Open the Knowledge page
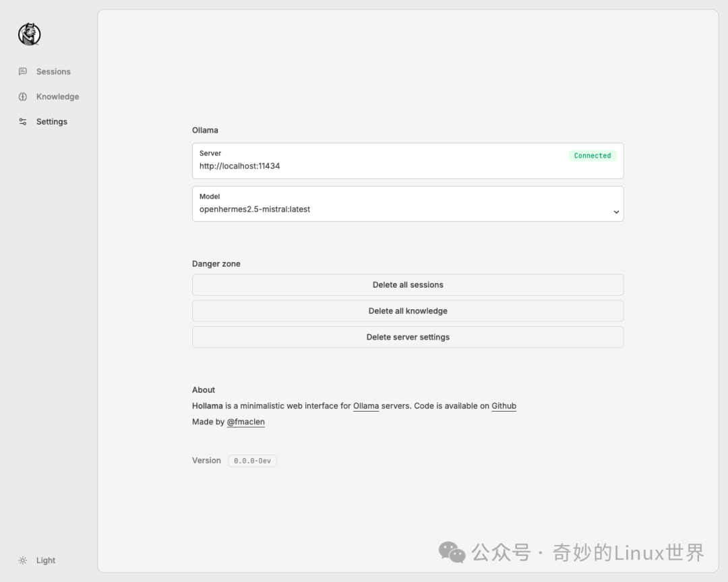The image size is (728, 582). 57,96
